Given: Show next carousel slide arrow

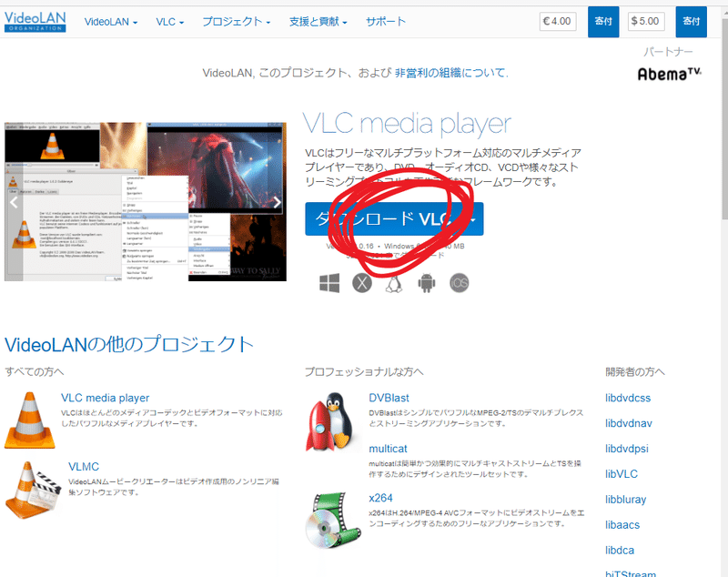Looking at the screenshot, I should (278, 202).
